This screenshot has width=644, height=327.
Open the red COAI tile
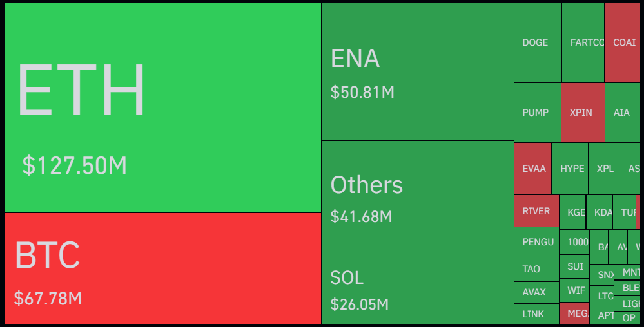[623, 42]
